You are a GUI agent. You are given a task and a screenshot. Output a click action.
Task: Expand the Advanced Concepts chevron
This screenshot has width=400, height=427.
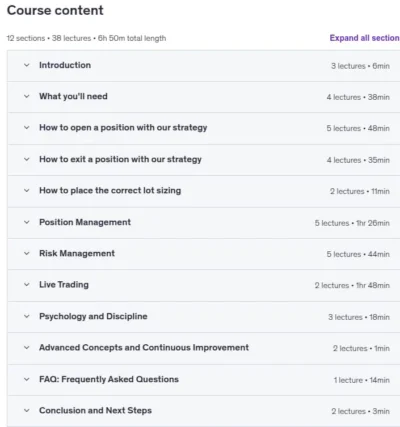(27, 348)
